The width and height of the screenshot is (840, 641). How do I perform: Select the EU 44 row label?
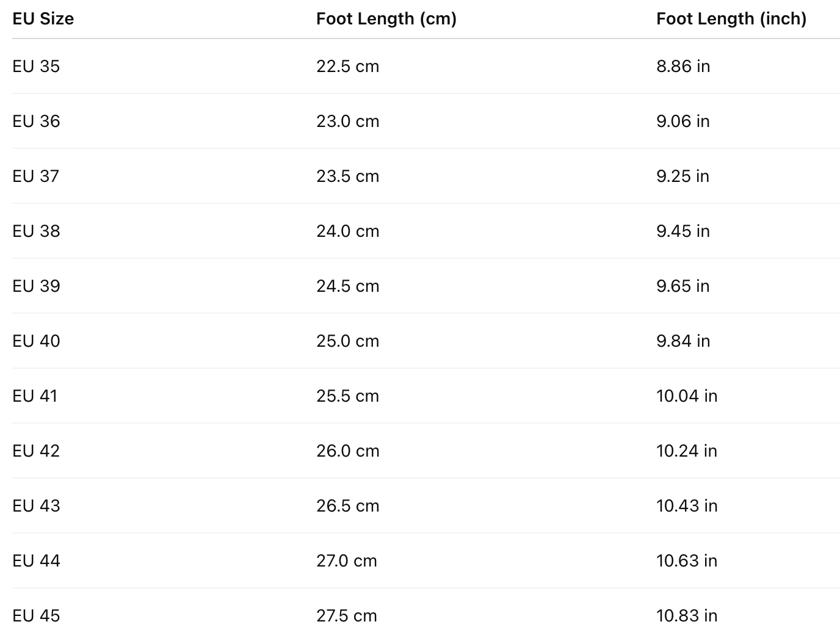pos(36,561)
